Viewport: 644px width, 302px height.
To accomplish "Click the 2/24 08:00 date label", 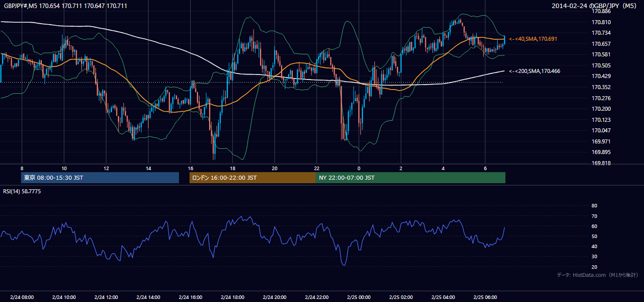I will [22, 297].
